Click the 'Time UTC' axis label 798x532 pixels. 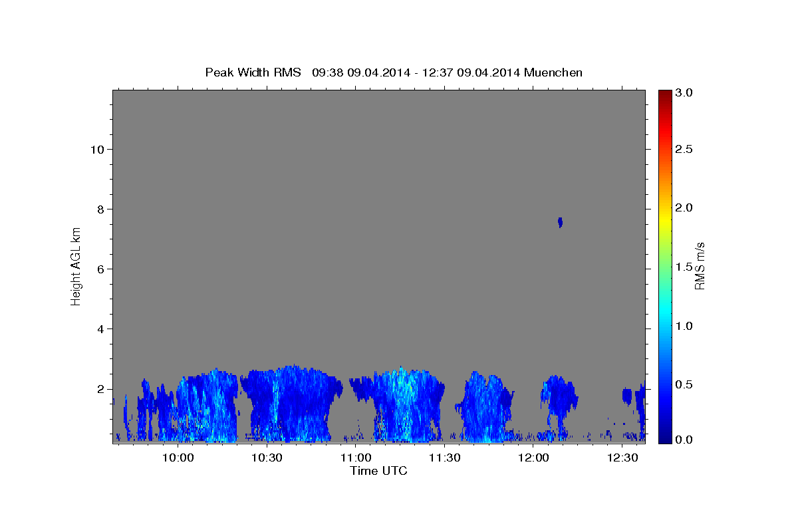pos(378,471)
